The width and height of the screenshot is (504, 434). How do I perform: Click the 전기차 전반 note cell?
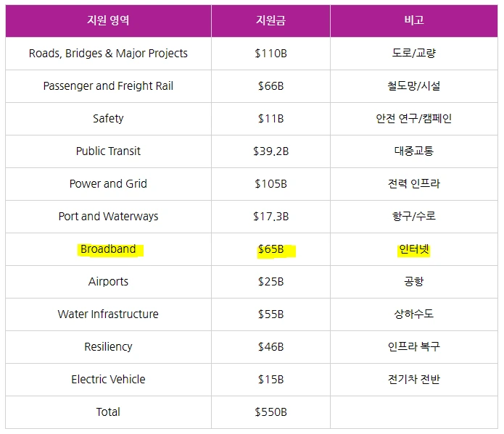[x=413, y=380]
